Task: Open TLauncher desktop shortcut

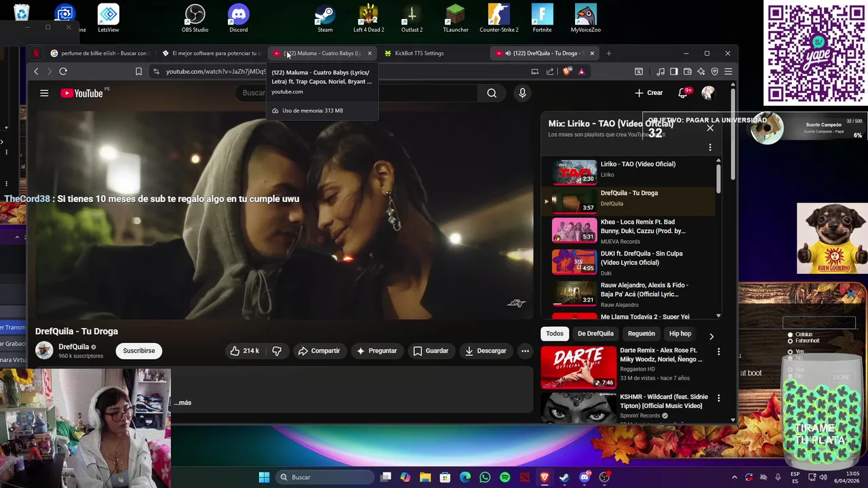Action: click(x=455, y=18)
